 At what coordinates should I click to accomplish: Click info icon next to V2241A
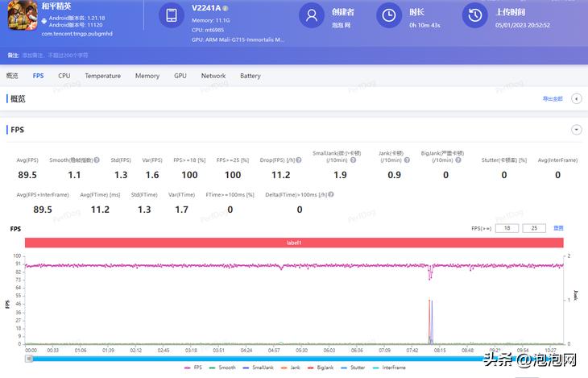coord(225,8)
